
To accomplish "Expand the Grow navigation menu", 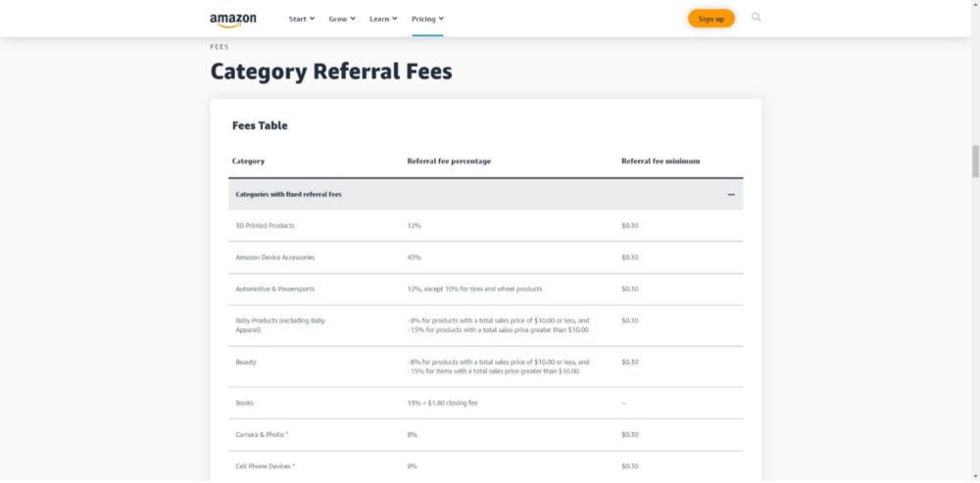I will (x=342, y=19).
